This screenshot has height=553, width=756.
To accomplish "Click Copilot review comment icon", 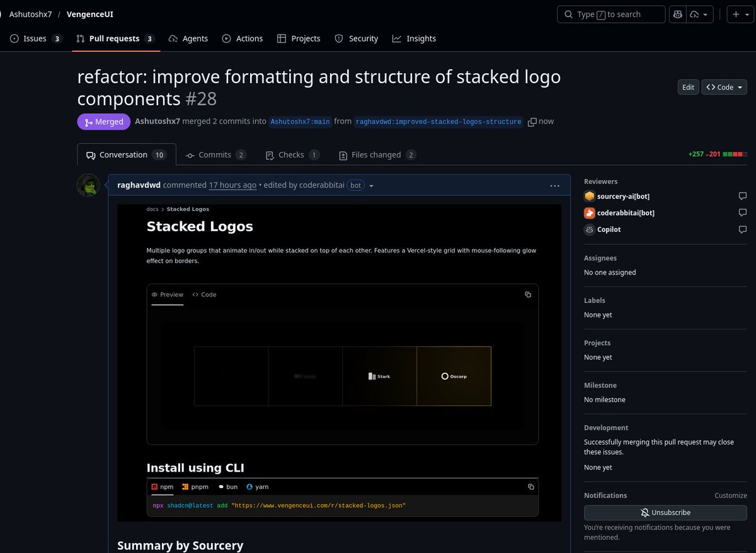I will point(742,229).
